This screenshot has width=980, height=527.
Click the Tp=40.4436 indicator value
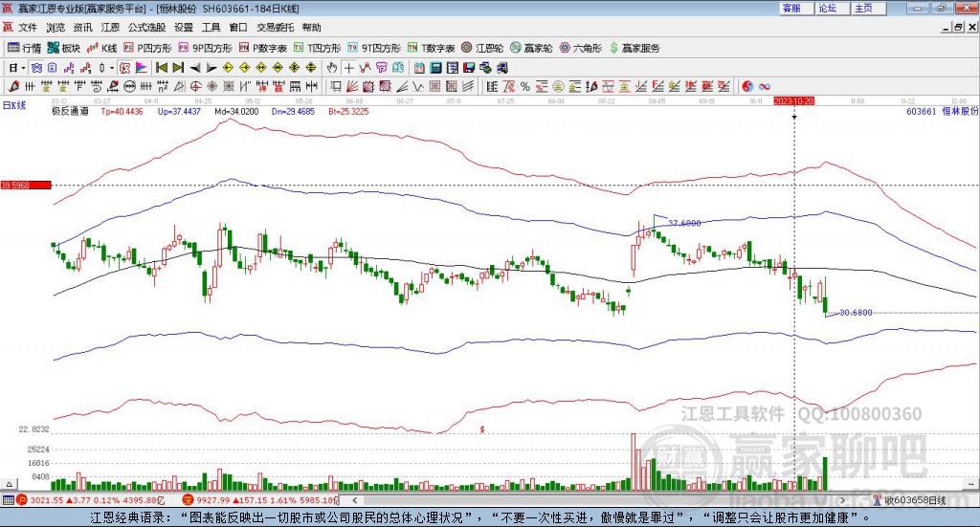[122, 111]
